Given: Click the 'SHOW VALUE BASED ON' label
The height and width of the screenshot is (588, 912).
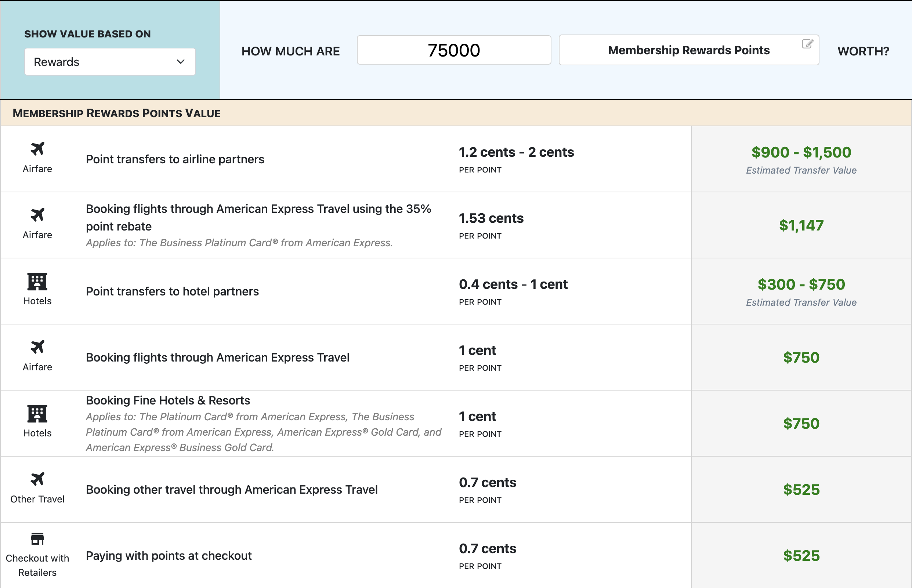Looking at the screenshot, I should 87,34.
